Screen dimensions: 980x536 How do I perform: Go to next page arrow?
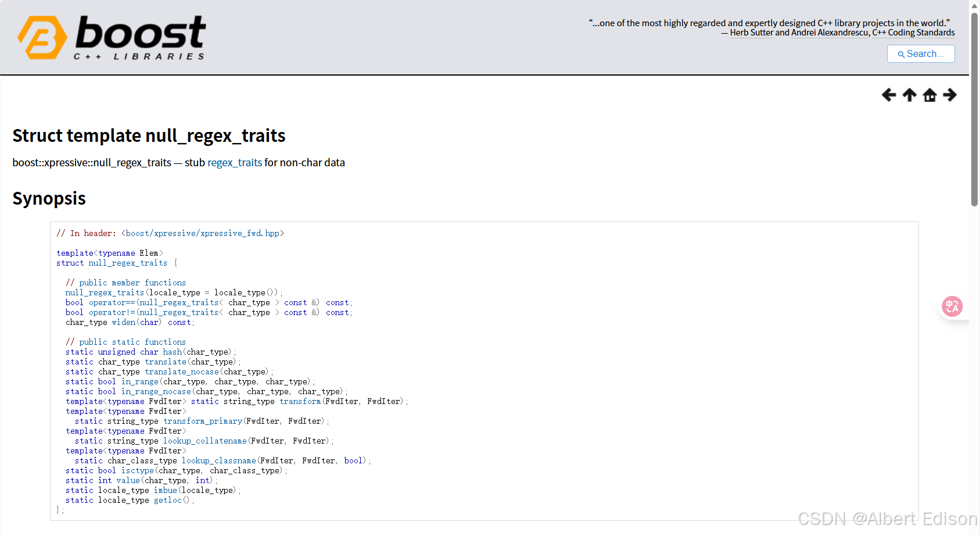pos(950,95)
